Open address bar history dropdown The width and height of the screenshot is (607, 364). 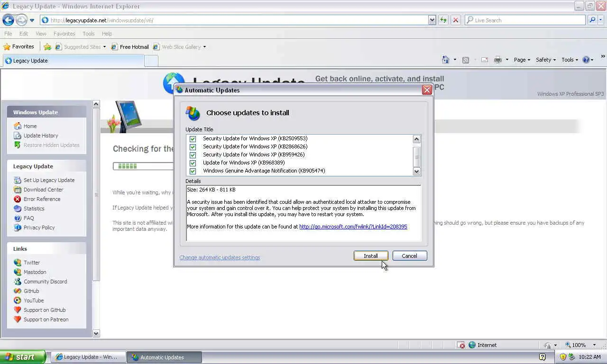[x=432, y=20]
